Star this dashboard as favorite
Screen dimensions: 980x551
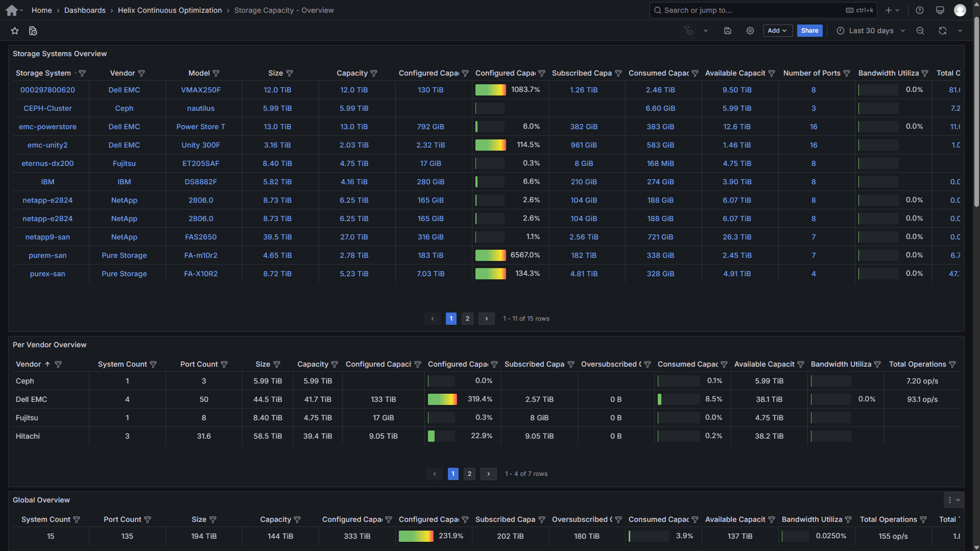point(15,31)
